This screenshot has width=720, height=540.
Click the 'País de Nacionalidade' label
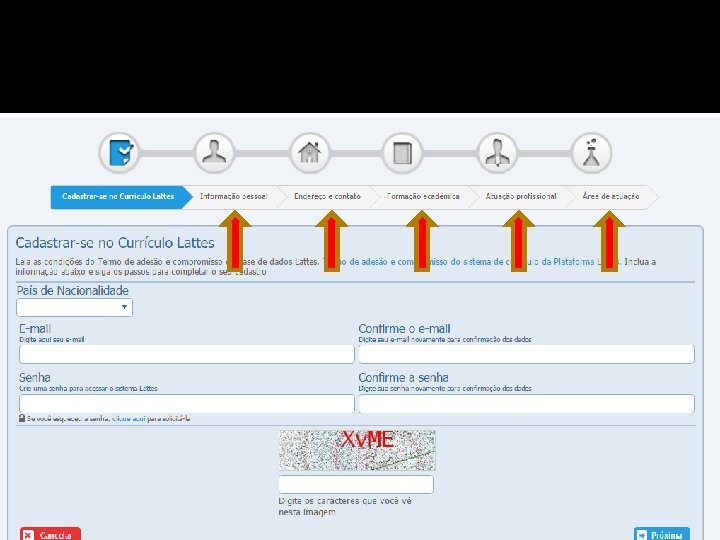tap(73, 291)
